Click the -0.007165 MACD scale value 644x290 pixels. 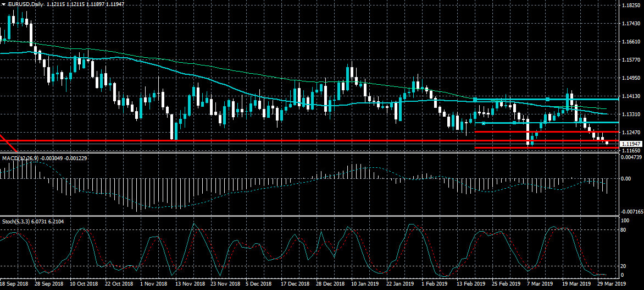[x=631, y=211]
